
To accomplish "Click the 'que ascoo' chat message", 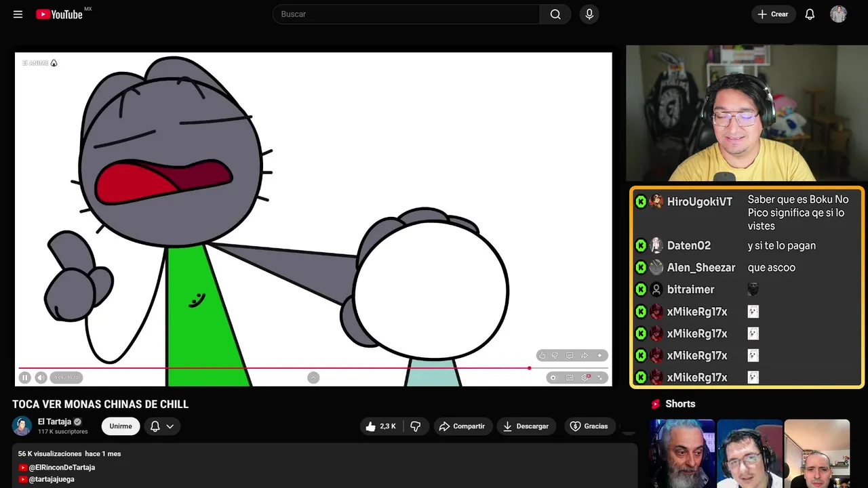I will (x=772, y=268).
